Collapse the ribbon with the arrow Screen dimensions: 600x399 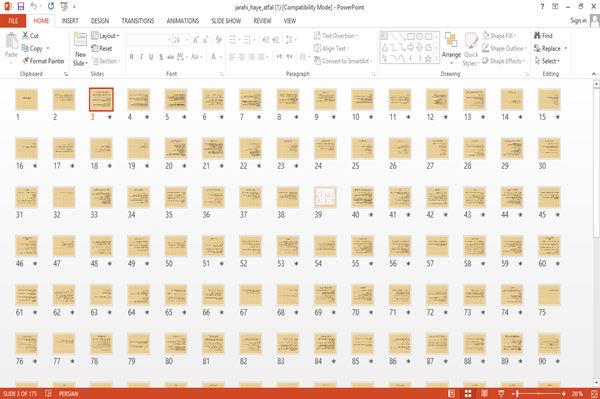point(594,74)
